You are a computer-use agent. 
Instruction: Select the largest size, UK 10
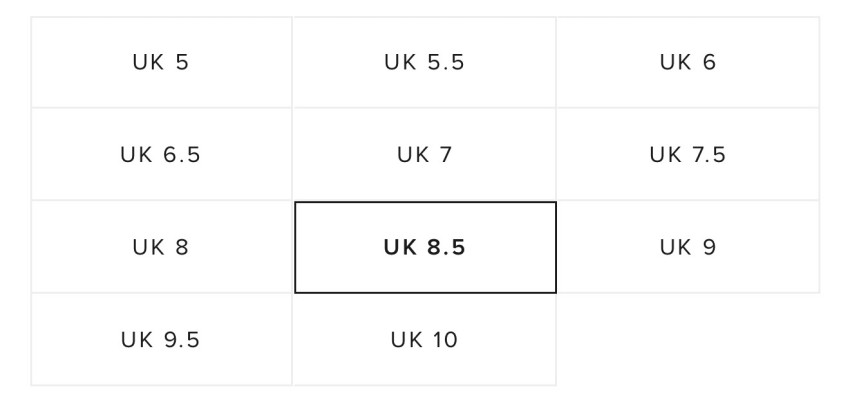(x=424, y=340)
